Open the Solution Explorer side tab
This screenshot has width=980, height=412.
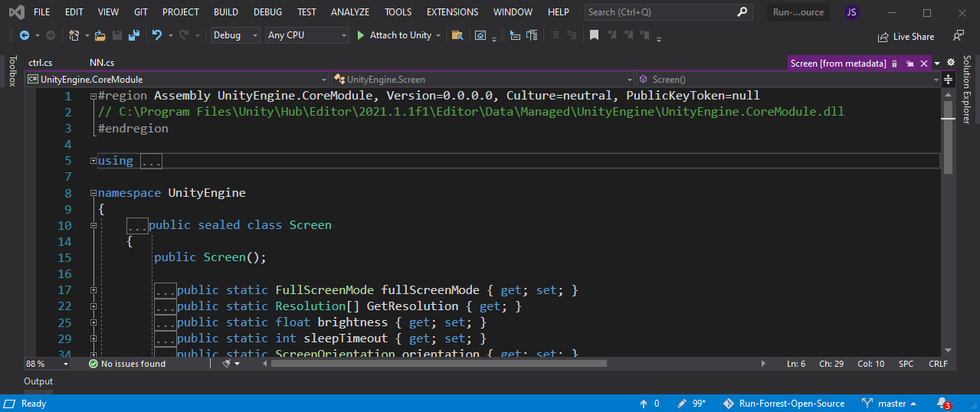point(967,89)
